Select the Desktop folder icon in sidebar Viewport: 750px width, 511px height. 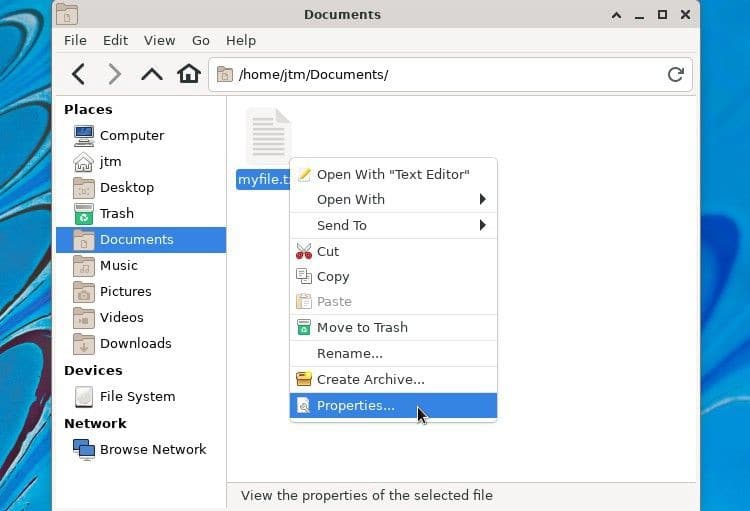tap(84, 188)
